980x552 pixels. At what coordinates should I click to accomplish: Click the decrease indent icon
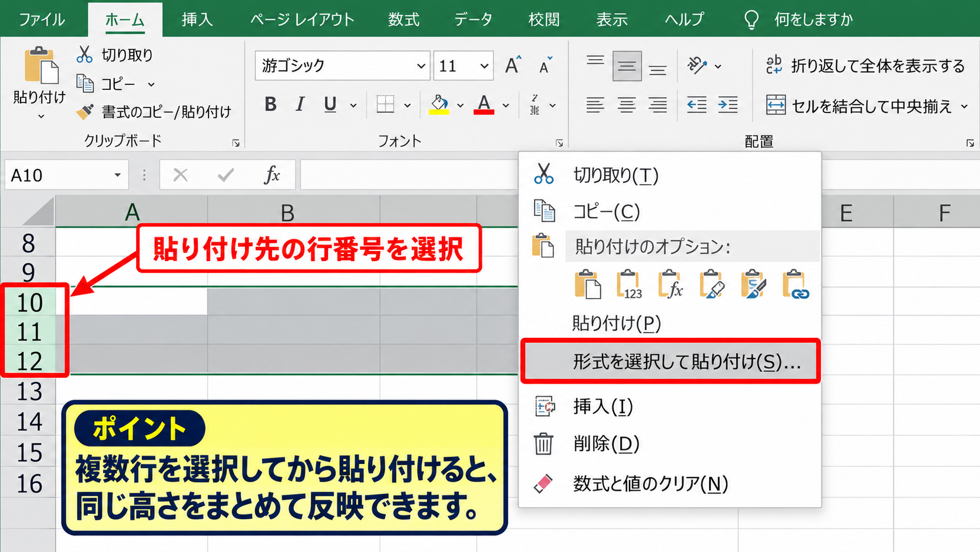click(x=696, y=105)
